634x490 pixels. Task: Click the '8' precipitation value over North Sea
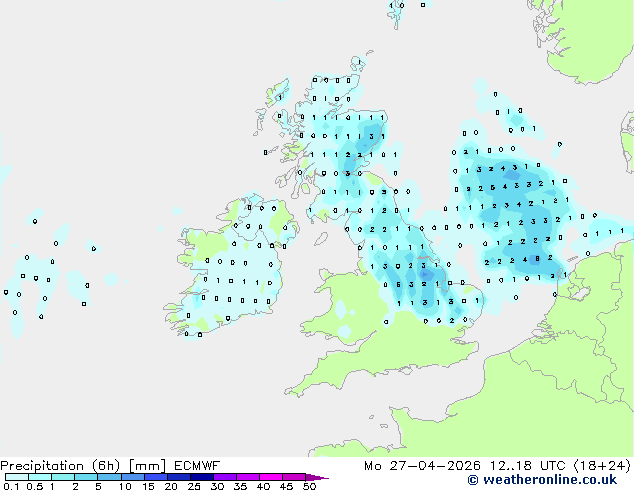pyautogui.click(x=537, y=259)
